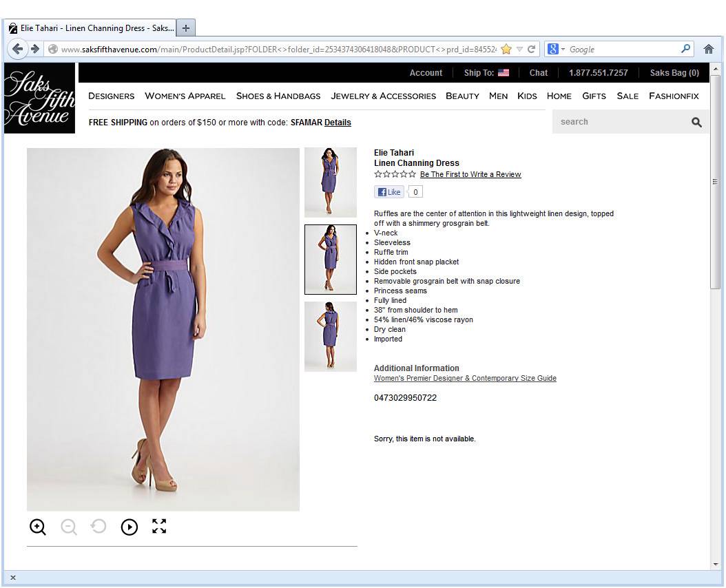The width and height of the screenshot is (726, 588).
Task: Click the browser forward arrow
Action: point(34,49)
